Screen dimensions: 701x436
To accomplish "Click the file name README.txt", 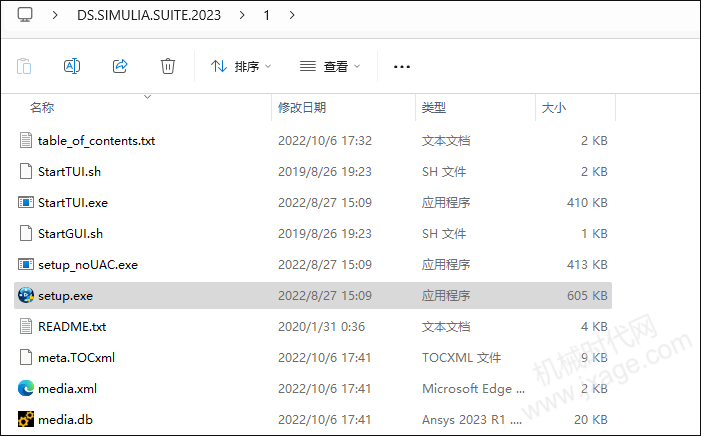I will coord(72,326).
